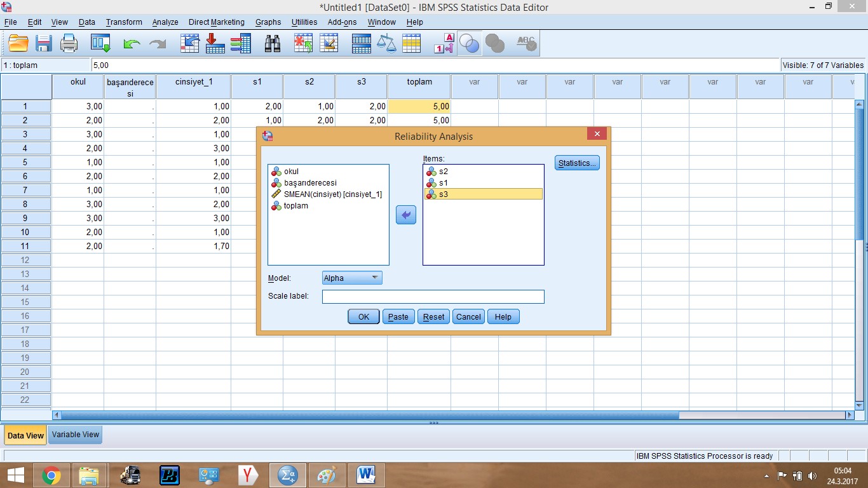Click the Go to variable icon
Screen dimensions: 868x488
(x=215, y=43)
